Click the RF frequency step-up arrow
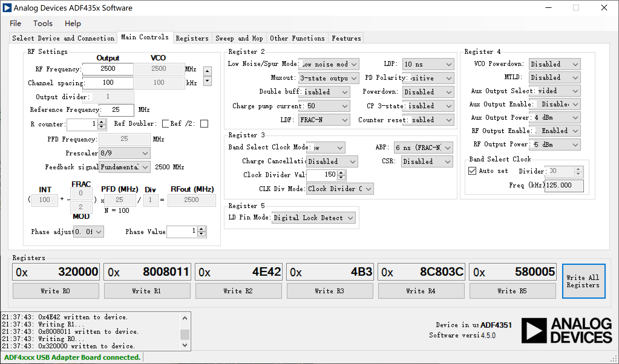The image size is (619, 364). [207, 72]
